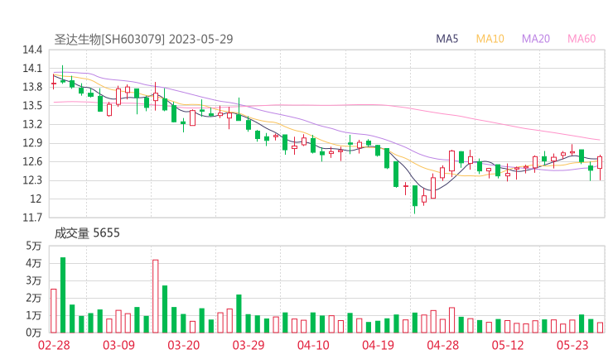Click the lowest green candlestick near 11.8
The width and height of the screenshot is (613, 364).
415,199
